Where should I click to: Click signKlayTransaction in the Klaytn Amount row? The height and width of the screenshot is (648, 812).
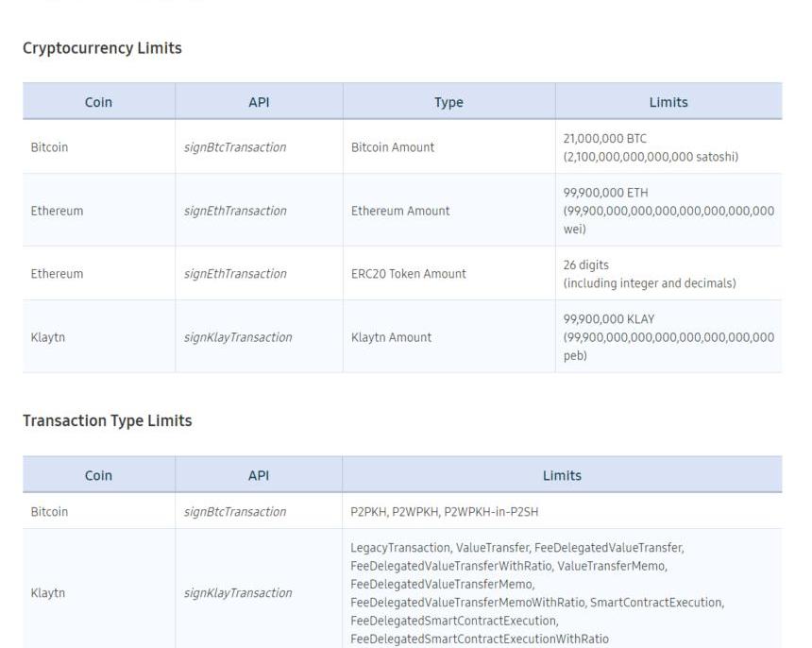pos(238,337)
